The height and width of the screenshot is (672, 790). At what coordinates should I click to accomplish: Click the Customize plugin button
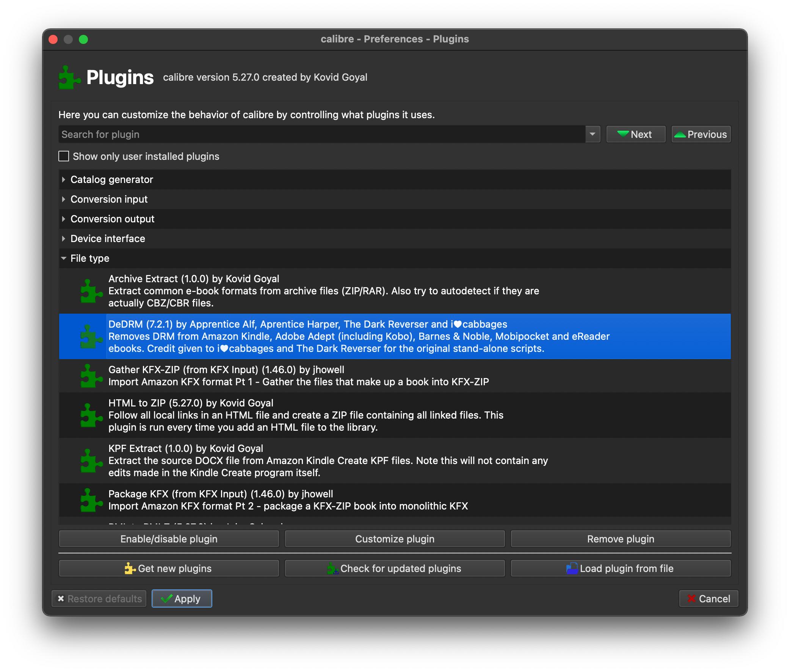(395, 539)
